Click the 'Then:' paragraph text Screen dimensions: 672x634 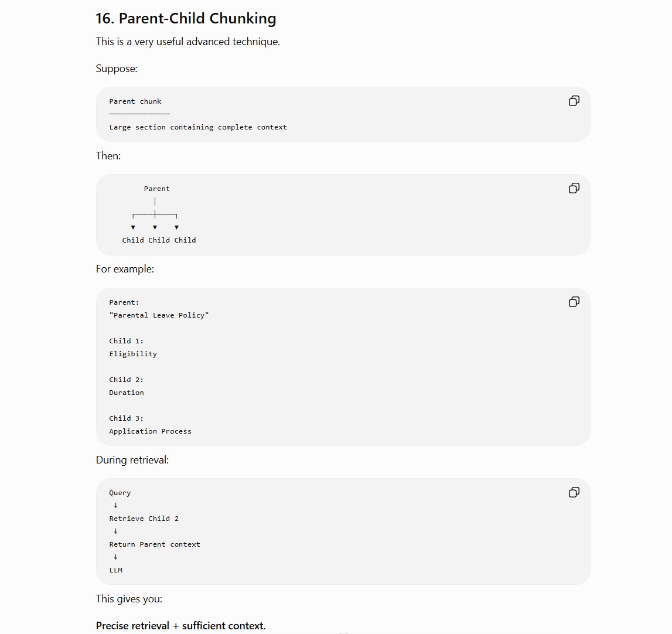[108, 156]
